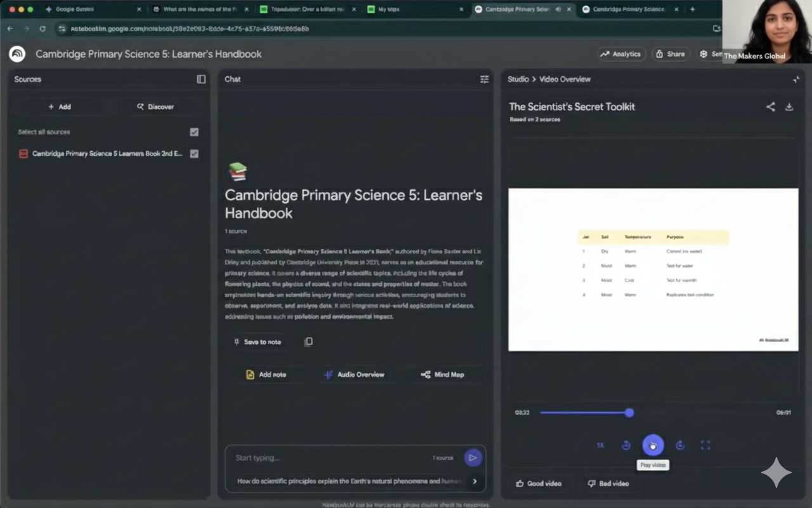Click the video slide thumbnail
812x508 pixels.
pos(653,269)
